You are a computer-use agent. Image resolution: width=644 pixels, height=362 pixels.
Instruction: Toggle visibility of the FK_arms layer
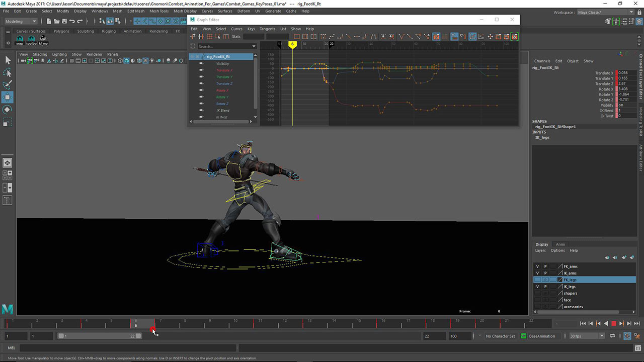pos(537,266)
